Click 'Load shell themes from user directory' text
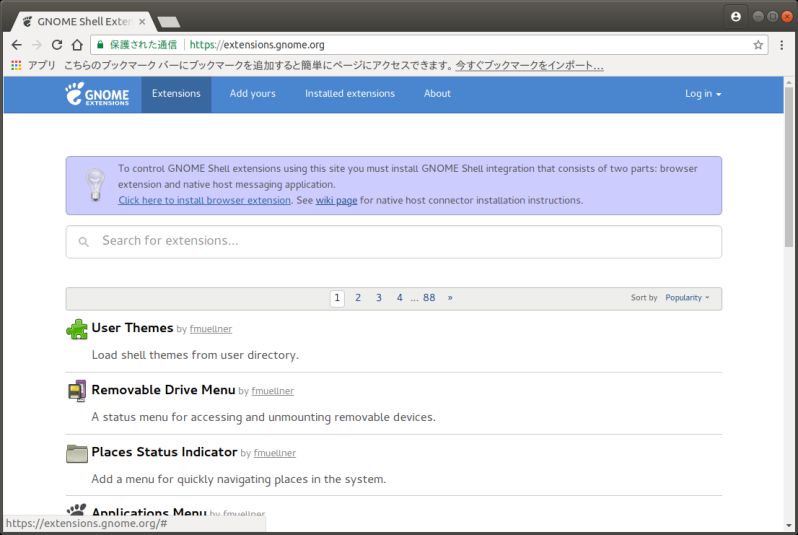 [x=195, y=355]
